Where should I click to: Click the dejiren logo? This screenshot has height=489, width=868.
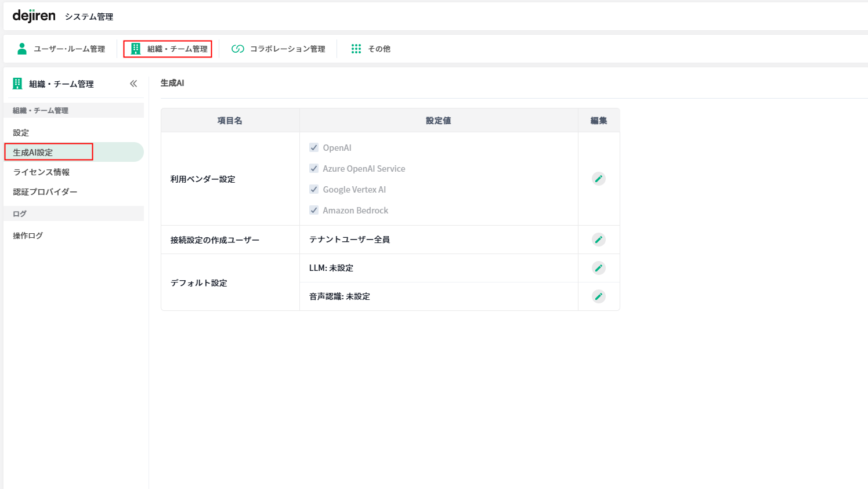coord(34,16)
